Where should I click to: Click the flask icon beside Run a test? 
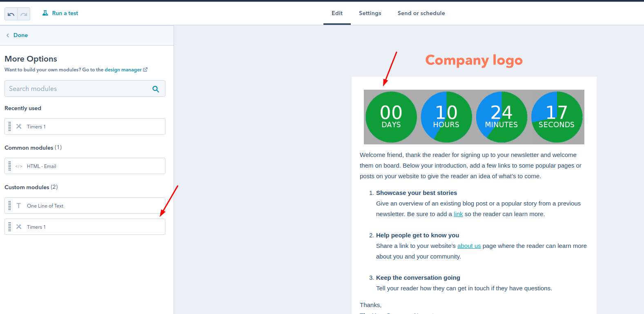click(x=45, y=13)
